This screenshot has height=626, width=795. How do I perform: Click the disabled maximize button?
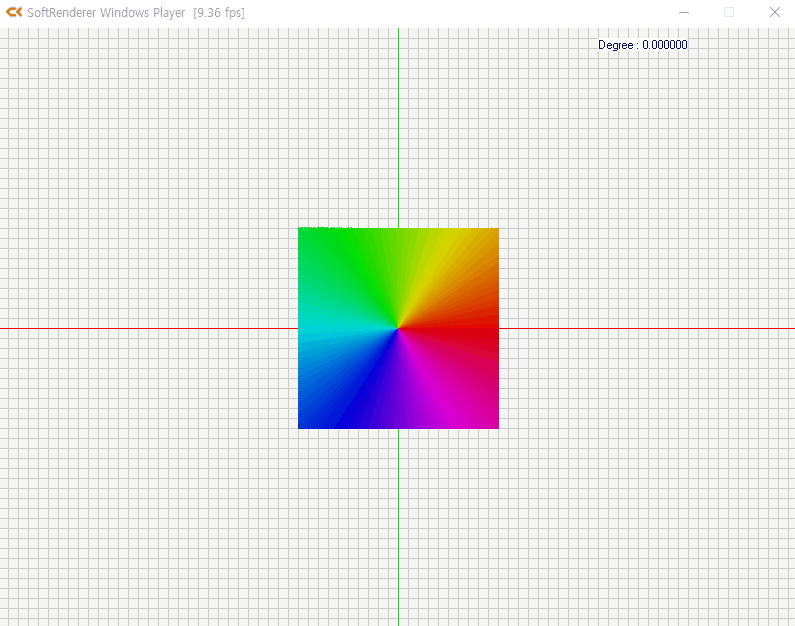(729, 12)
